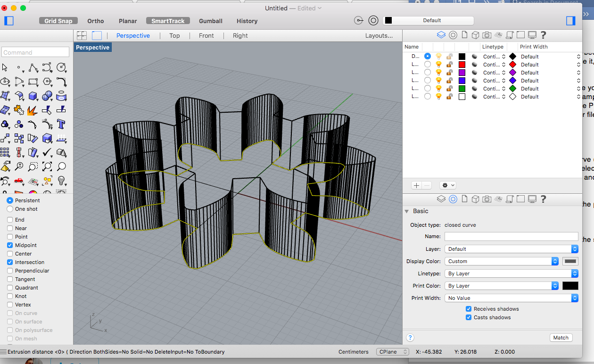Image resolution: width=594 pixels, height=364 pixels.
Task: Click the Zoom Extents magnifier tool
Action: [47, 166]
